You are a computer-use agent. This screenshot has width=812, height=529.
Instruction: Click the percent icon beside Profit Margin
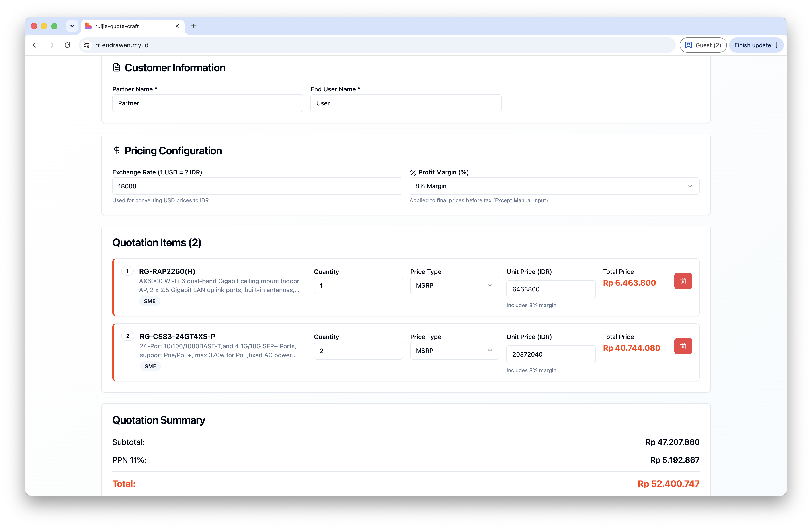click(x=413, y=173)
